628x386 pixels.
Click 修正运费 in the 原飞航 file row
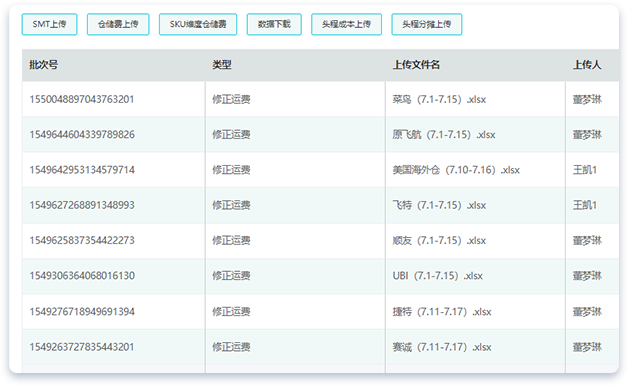(231, 135)
